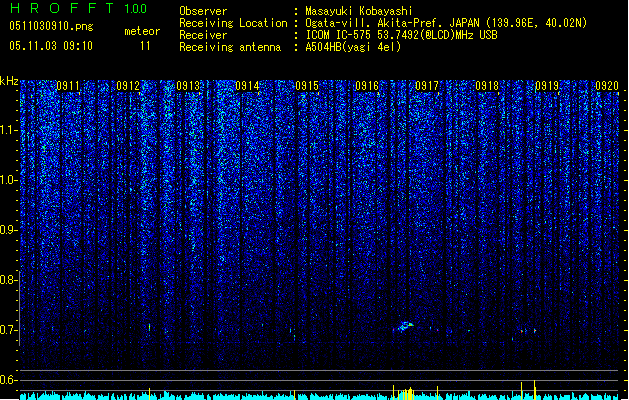Click the 0919 time marker
This screenshot has height=400, width=629.
547,86
